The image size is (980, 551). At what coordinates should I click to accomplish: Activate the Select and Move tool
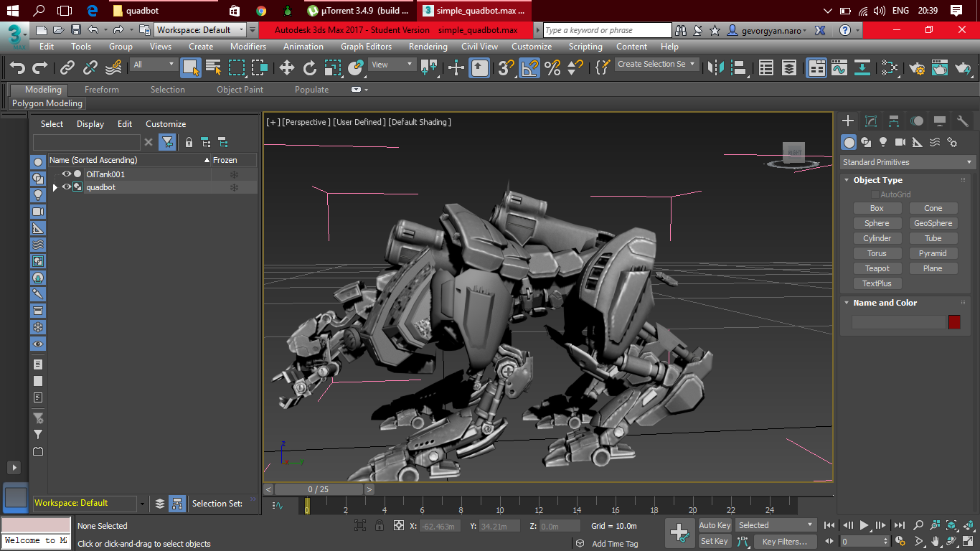(287, 67)
